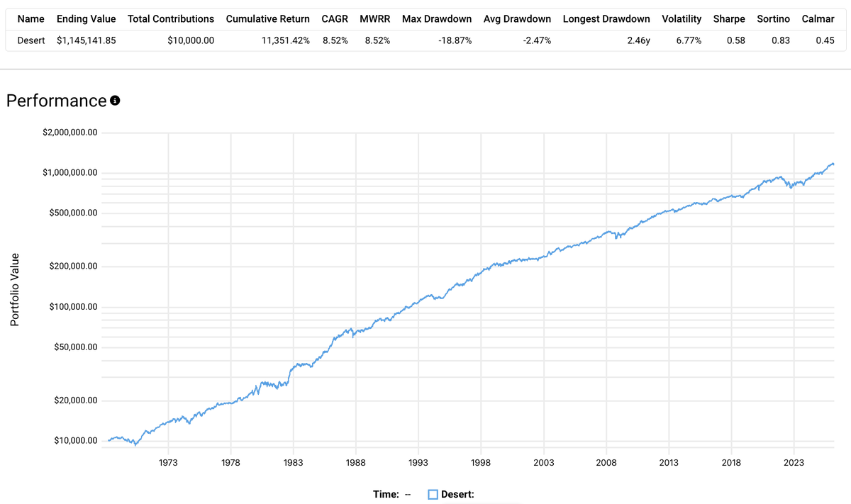
Task: Click the 2008 x-axis label
Action: coord(606,462)
